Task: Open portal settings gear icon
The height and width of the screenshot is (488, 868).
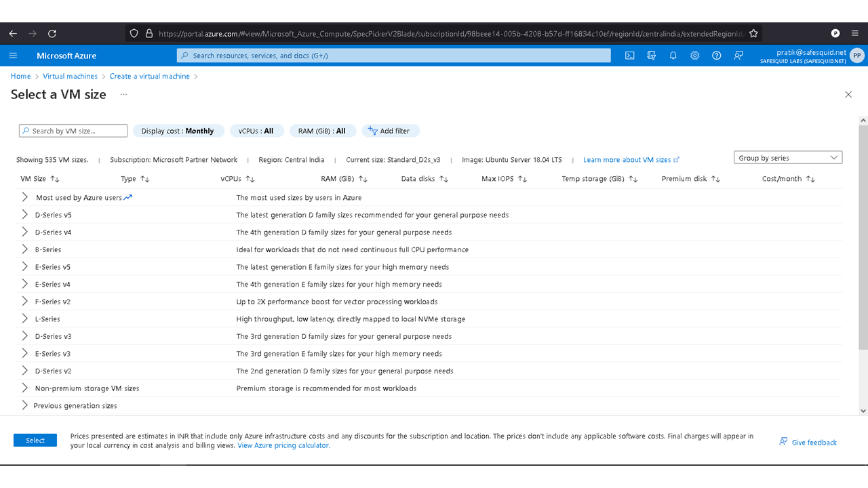Action: (695, 56)
